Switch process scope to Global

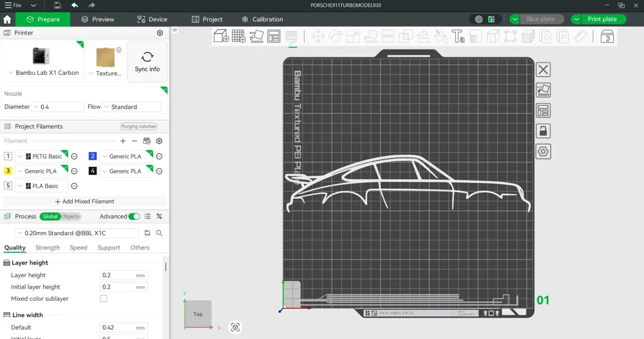(50, 217)
